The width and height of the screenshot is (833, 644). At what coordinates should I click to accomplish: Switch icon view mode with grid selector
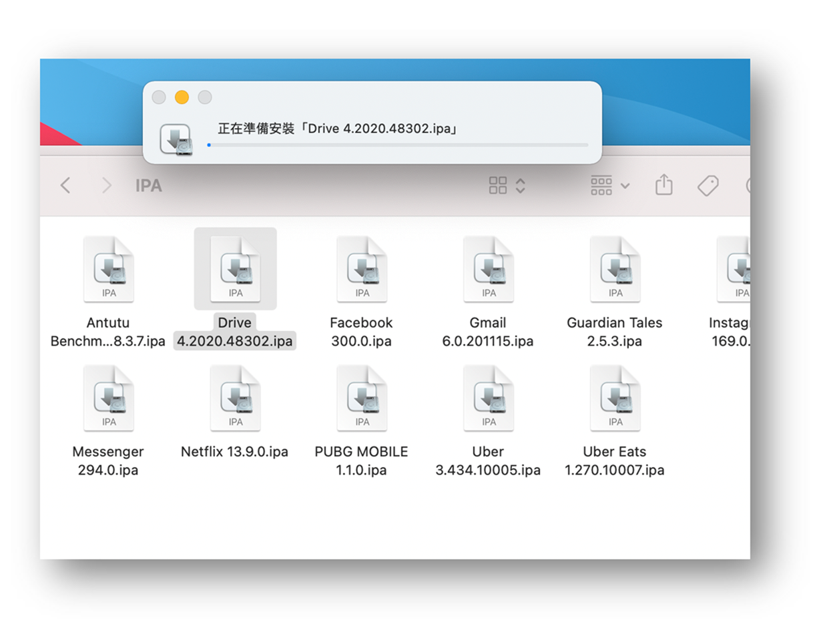click(x=507, y=186)
